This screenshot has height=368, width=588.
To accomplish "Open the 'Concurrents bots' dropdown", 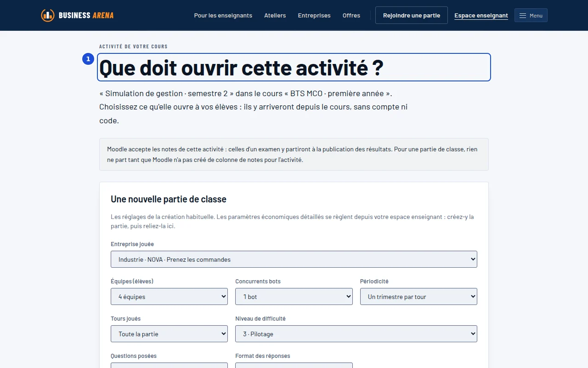I will (294, 296).
